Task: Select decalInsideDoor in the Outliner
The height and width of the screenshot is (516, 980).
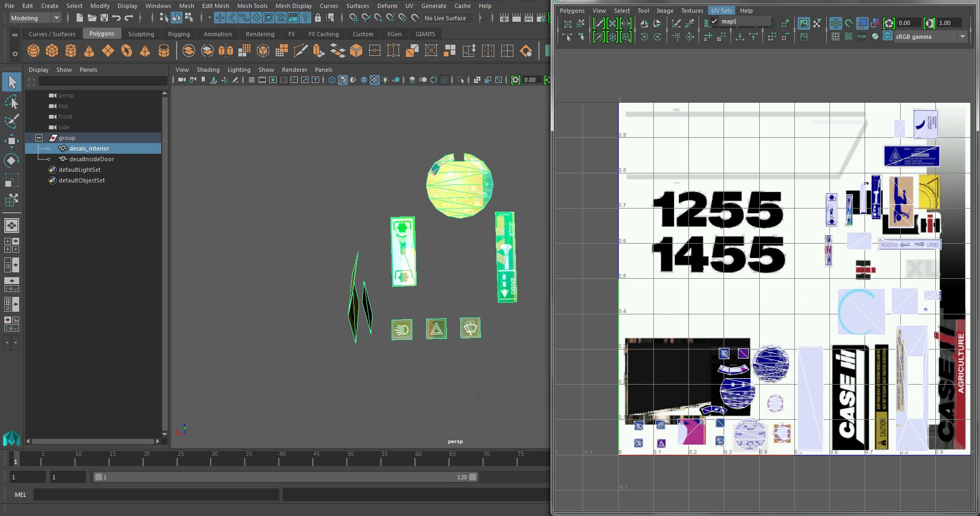Action: (91, 159)
